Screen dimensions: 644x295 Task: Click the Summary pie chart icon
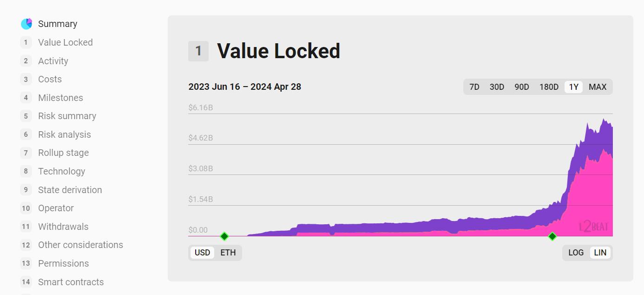tap(26, 24)
